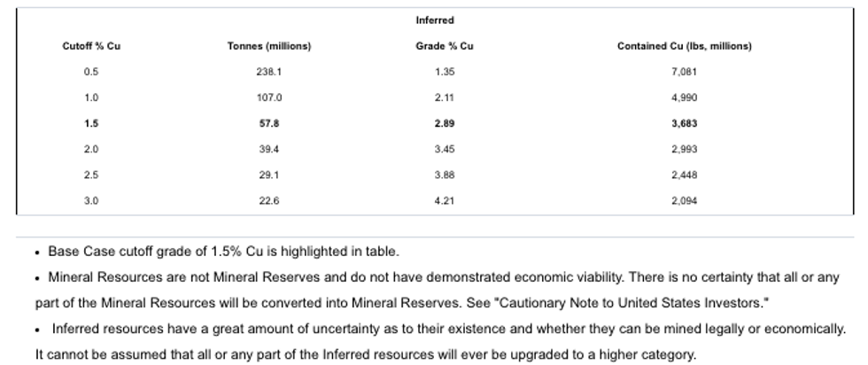Image resolution: width=868 pixels, height=365 pixels.
Task: Click the 2,094 contained Cu value
Action: point(685,201)
